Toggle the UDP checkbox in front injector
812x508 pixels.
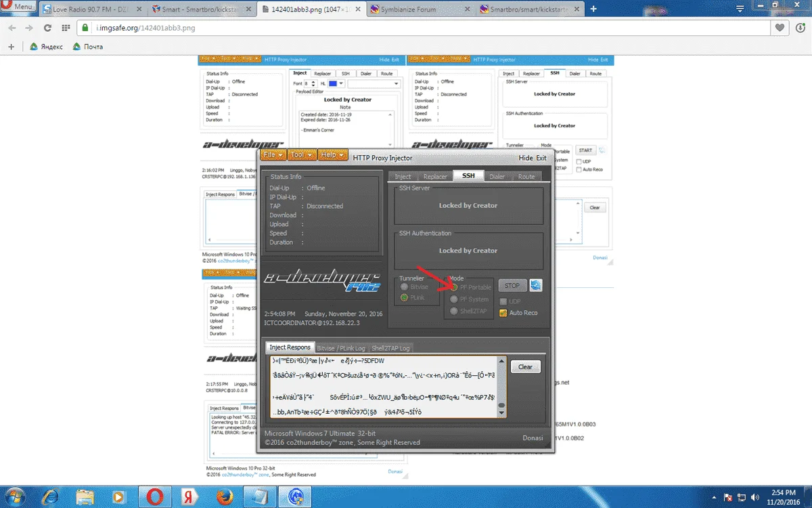503,301
